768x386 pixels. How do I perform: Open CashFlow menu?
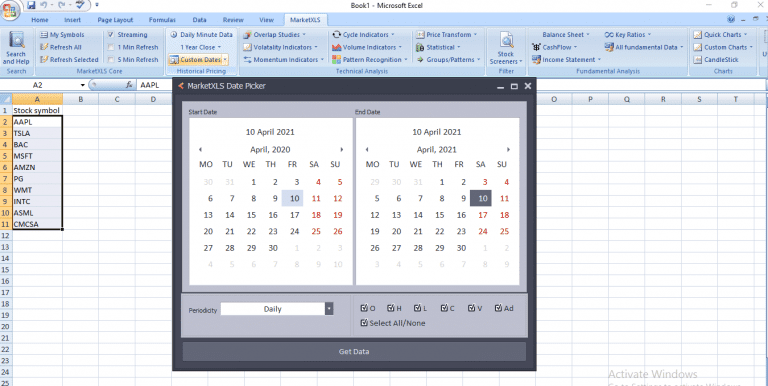(554, 47)
